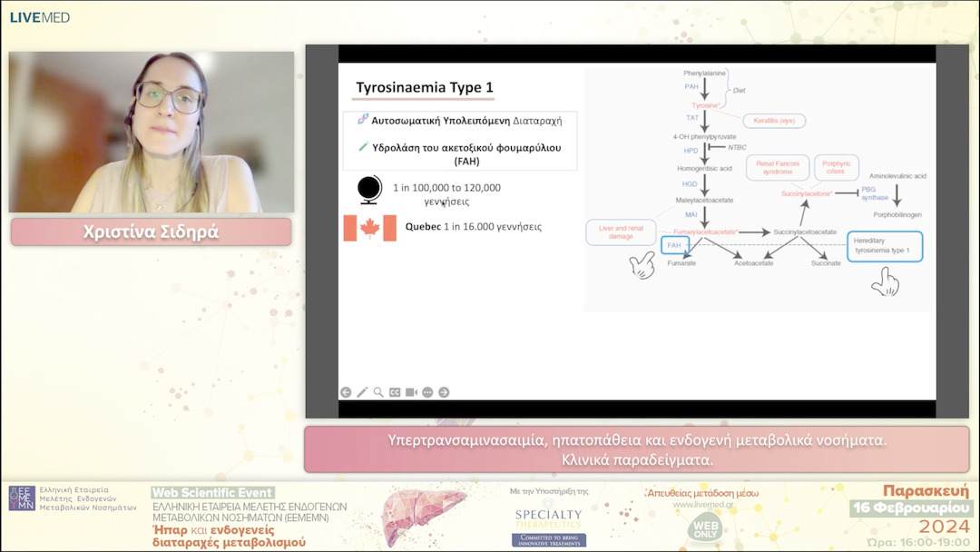The height and width of the screenshot is (552, 980).
Task: Click the Quebec 1 in 16.000 γεννήσεις text
Action: point(473,227)
